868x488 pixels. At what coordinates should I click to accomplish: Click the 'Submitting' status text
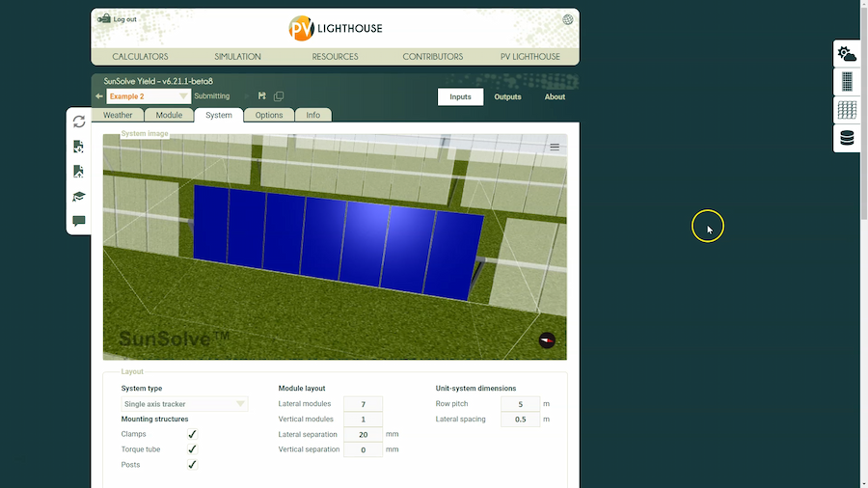[211, 96]
